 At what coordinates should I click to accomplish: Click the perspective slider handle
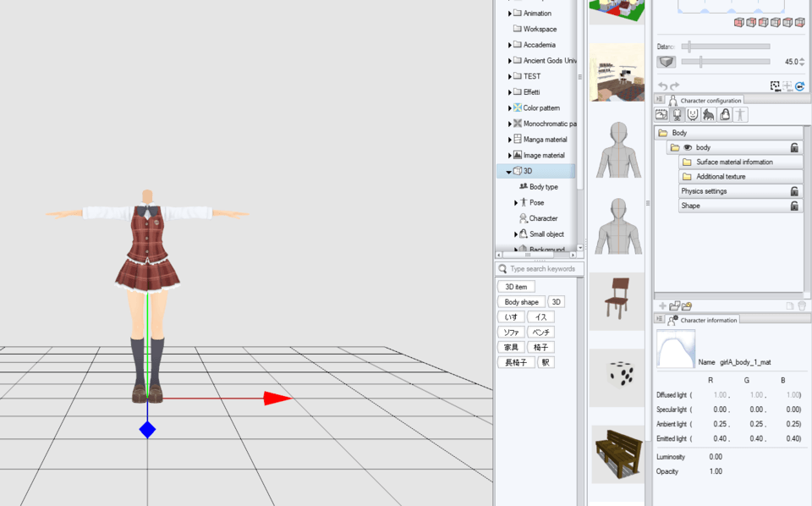[700, 62]
